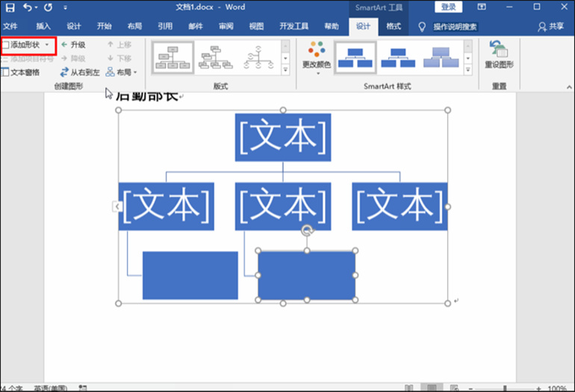
Task: Select the second SmartArt style thumbnail
Action: click(x=398, y=57)
